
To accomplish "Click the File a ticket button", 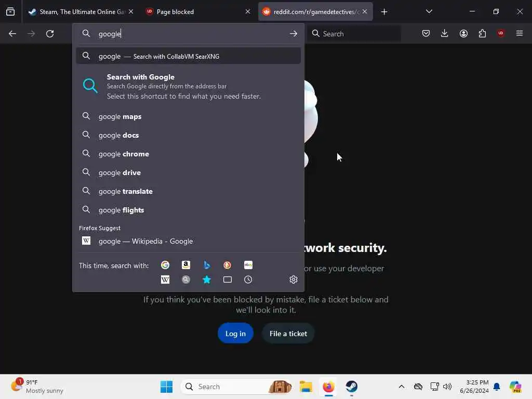I will click(288, 333).
